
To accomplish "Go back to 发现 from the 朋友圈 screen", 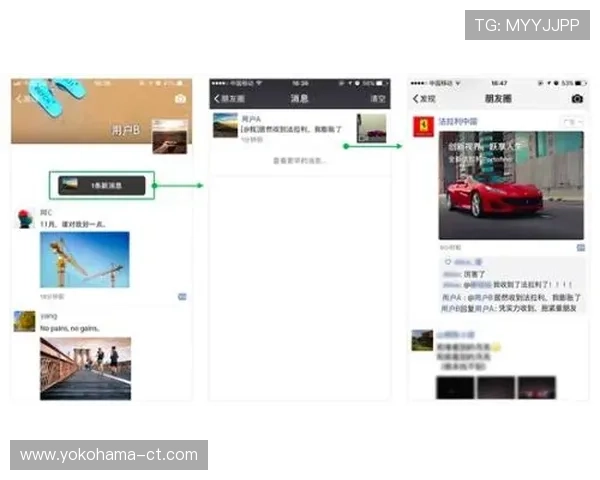I will (x=424, y=99).
